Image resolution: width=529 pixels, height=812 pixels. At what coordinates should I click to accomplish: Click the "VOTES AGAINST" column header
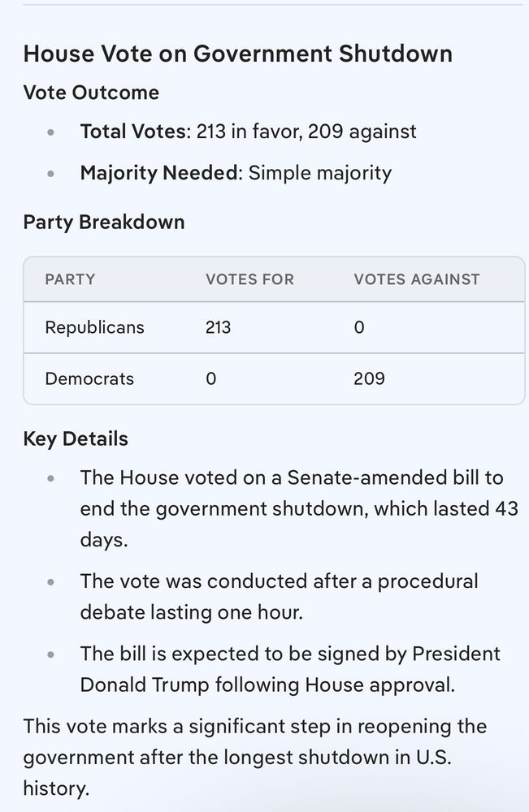coord(417,279)
